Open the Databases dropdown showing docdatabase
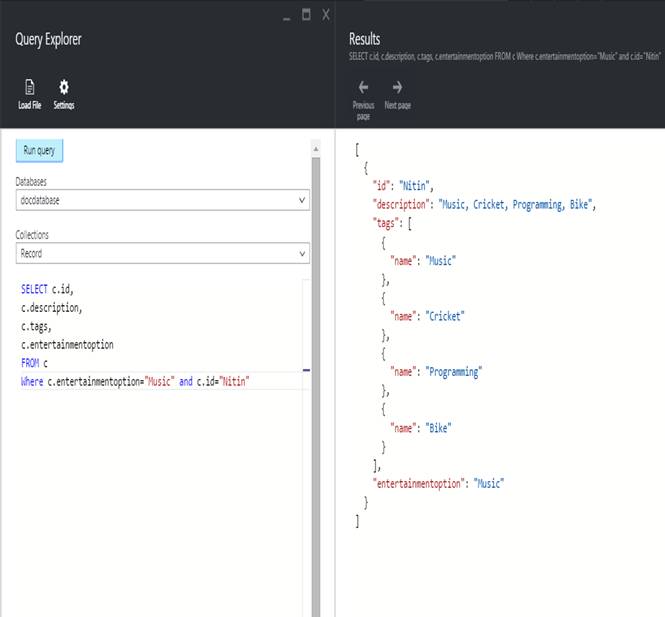Screen dimensions: 665x617 pyautogui.click(x=160, y=201)
